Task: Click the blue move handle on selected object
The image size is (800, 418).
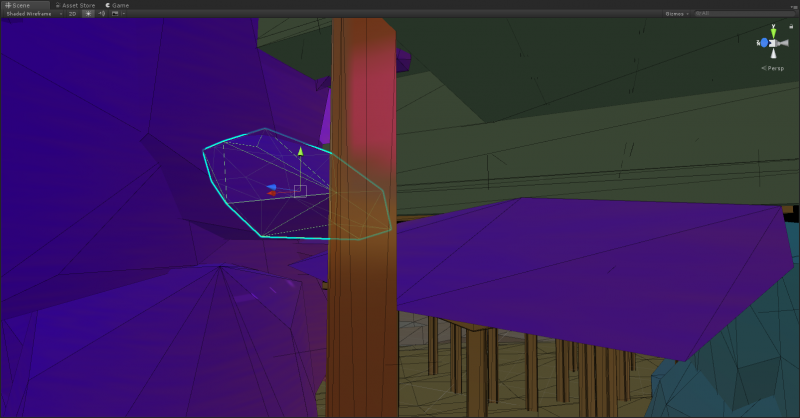Action: [x=272, y=186]
